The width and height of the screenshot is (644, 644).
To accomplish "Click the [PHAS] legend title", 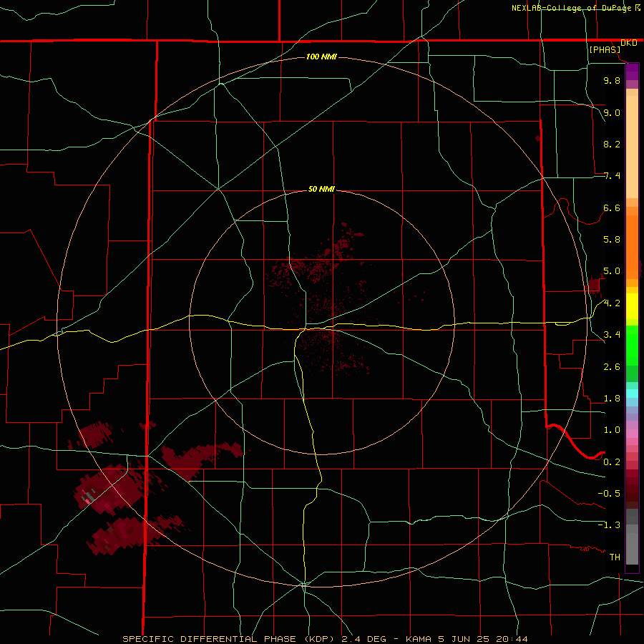I will pyautogui.click(x=605, y=49).
